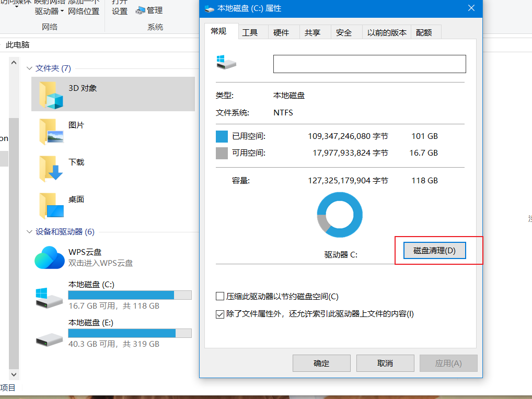Click the C: drive usage bar
This screenshot has height=399, width=532.
tap(130, 295)
